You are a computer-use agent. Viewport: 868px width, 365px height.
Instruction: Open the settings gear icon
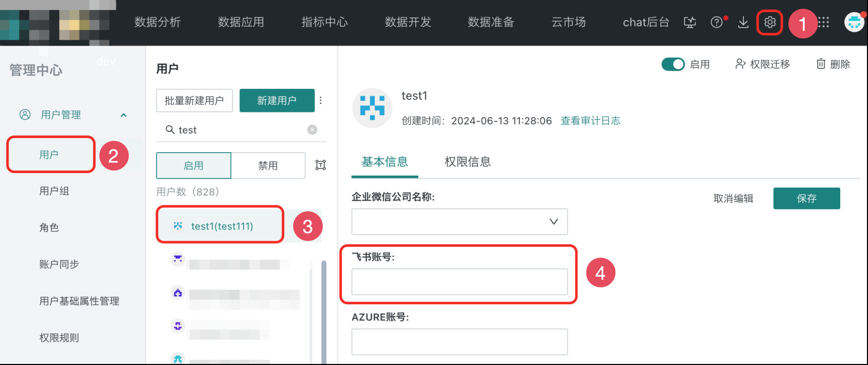(x=770, y=22)
